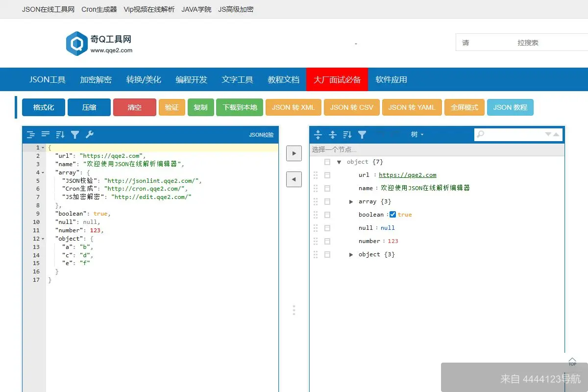Open 软件应用 navigation menu
Viewport: 588px width, 392px height.
point(391,79)
